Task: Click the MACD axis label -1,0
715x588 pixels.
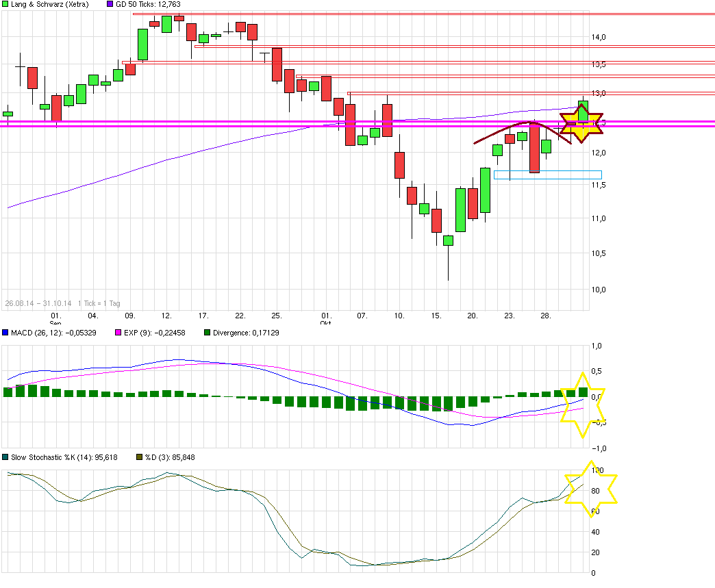Action: tap(599, 448)
